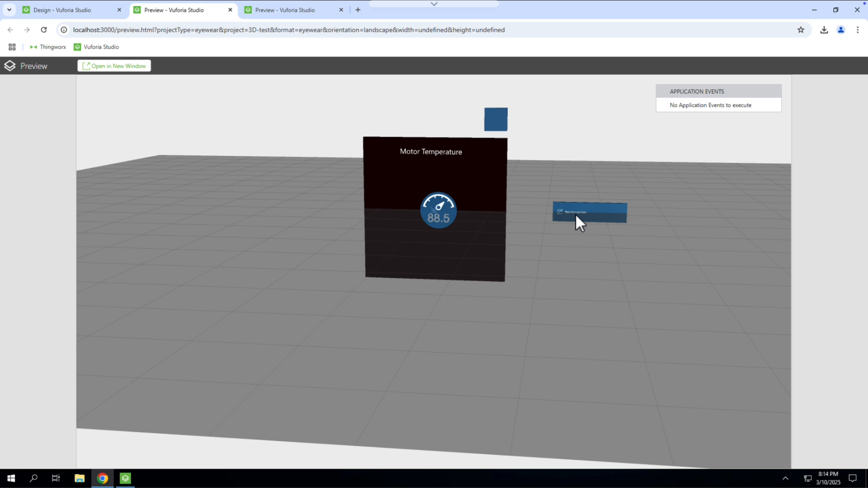Click the Chrome taskbar icon
The height and width of the screenshot is (488, 868).
103,478
